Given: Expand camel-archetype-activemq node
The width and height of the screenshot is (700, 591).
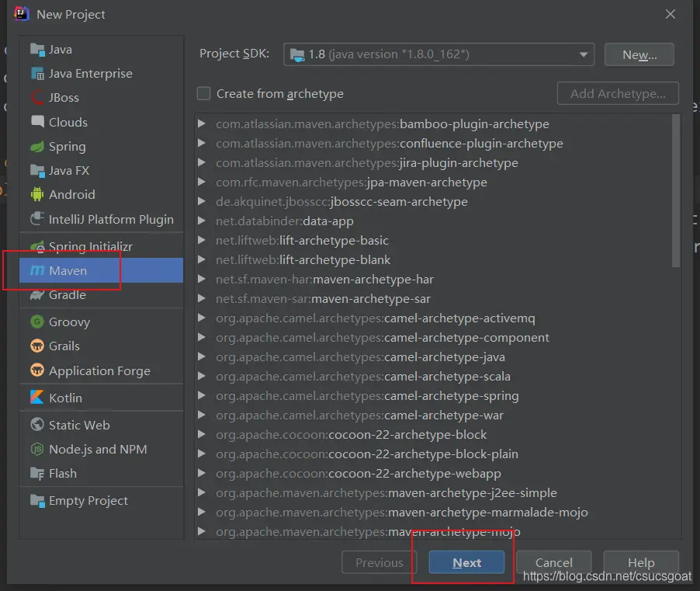Looking at the screenshot, I should point(202,318).
